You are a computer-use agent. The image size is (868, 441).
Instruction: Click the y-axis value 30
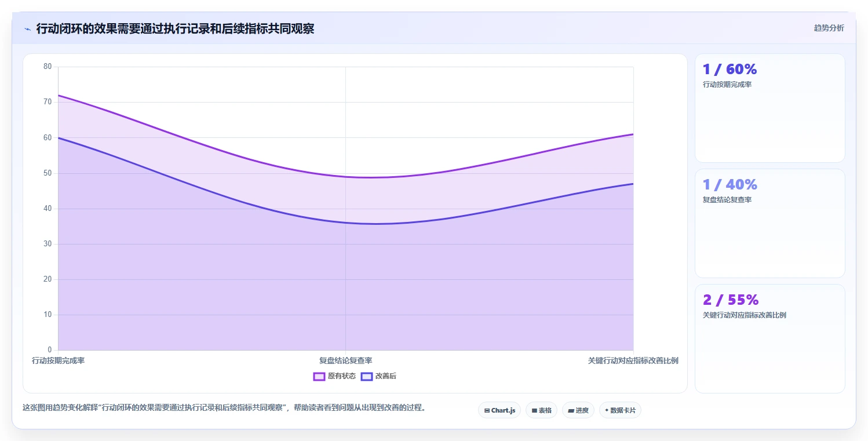[48, 244]
